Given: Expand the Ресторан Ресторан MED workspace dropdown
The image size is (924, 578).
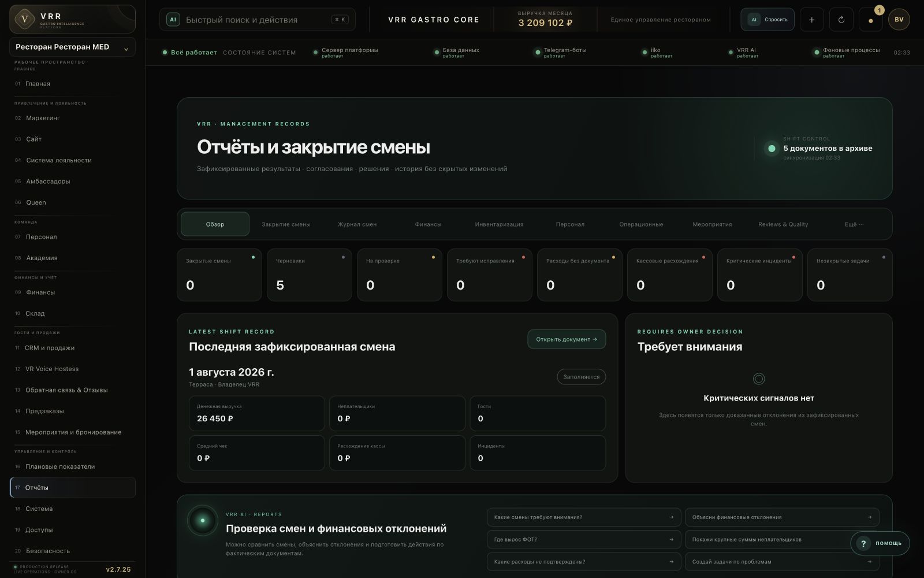Looking at the screenshot, I should (x=72, y=47).
